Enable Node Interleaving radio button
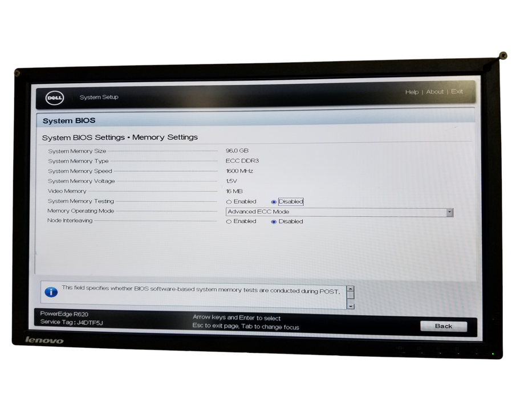532x399 pixels. tap(229, 222)
